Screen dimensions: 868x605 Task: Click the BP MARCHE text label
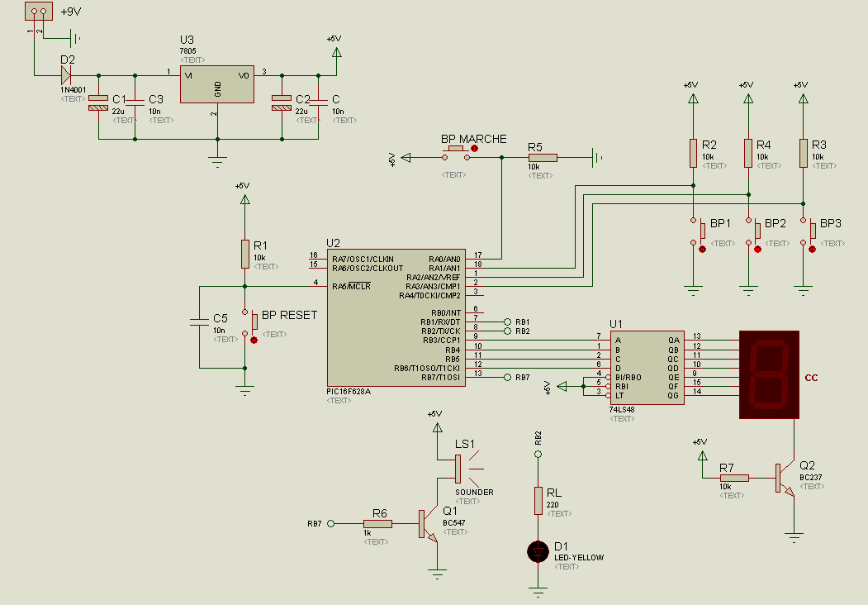(474, 139)
